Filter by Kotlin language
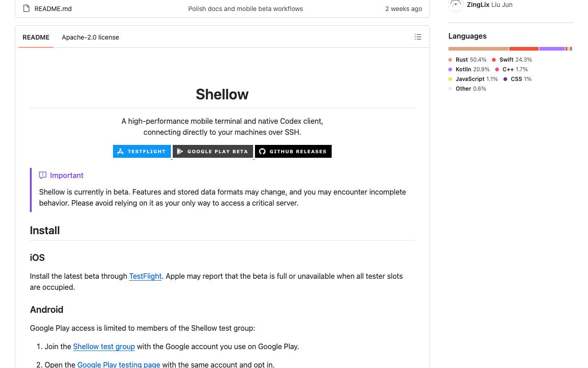Image resolution: width=588 pixels, height=368 pixels. (469, 69)
